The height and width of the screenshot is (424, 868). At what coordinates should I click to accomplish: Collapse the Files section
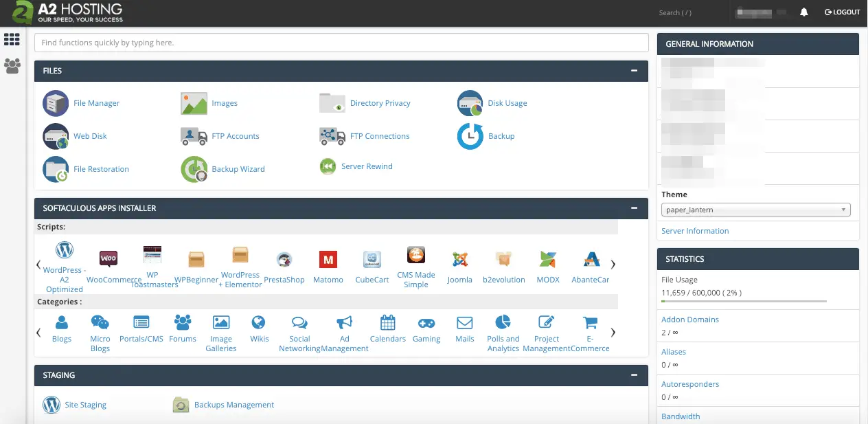635,71
